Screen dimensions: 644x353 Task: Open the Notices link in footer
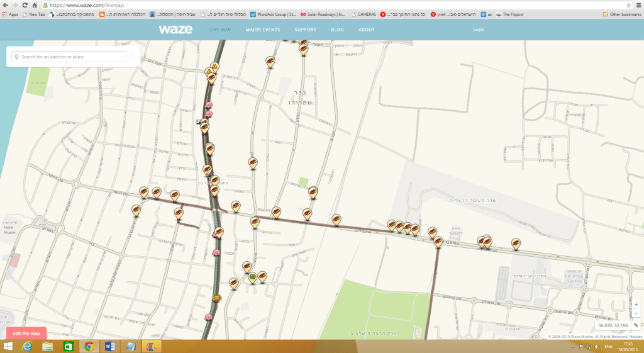(636, 337)
